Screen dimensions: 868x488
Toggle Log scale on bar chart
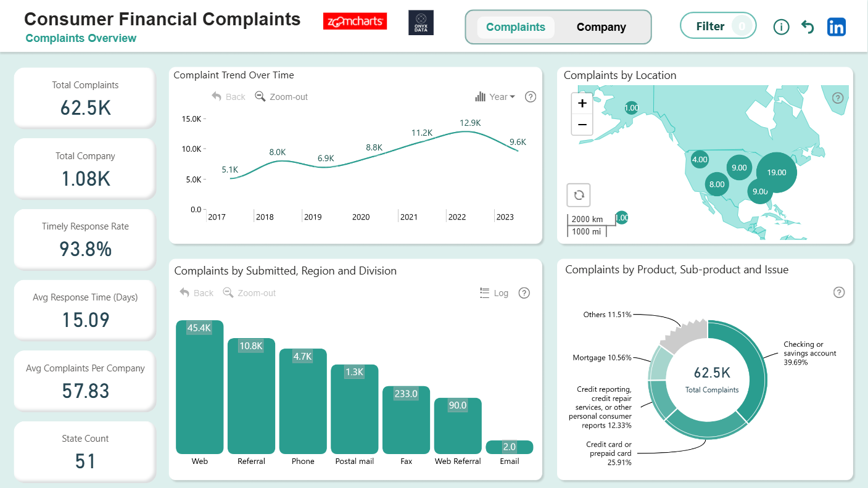pos(494,293)
